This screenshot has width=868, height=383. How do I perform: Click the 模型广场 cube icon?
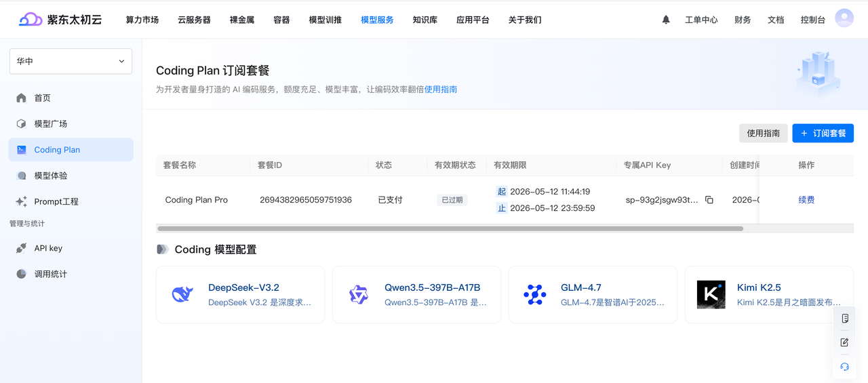pos(21,123)
